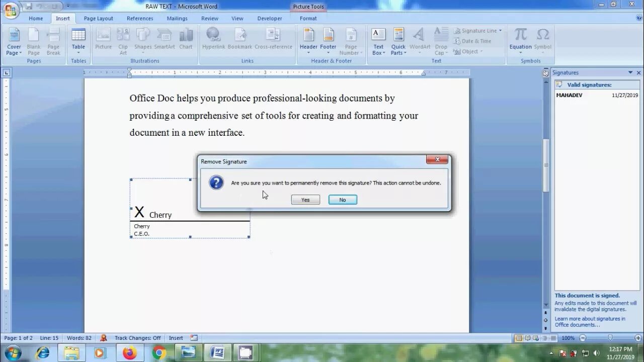Click the Page: 1 of 2 status indicator
Viewport: 644px width, 362px height.
19,338
